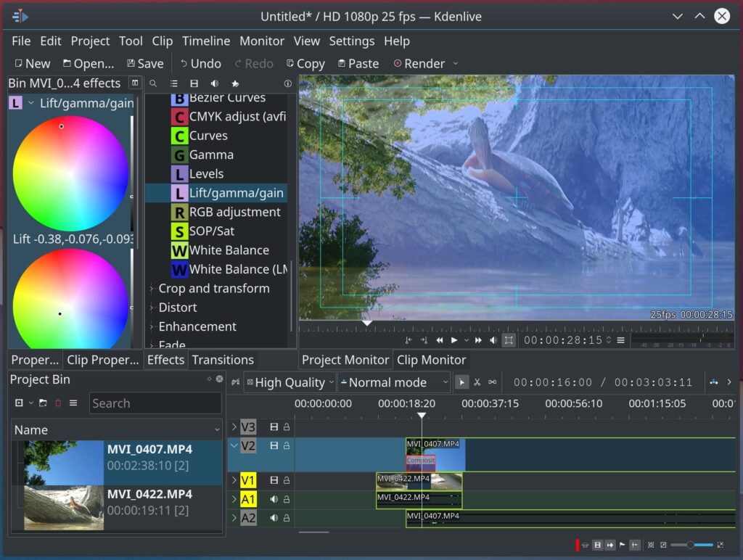
Task: Switch to the Clip Monitor tab
Action: point(431,360)
